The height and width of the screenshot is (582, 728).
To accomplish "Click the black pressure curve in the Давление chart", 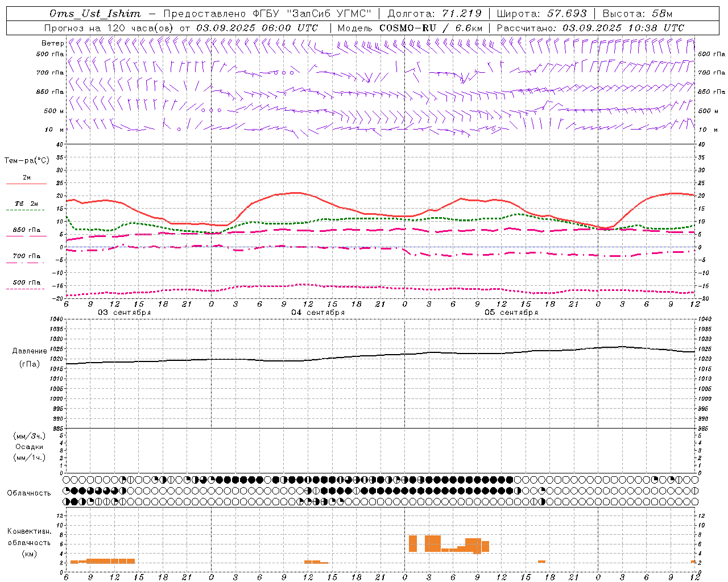I will 381,355.
